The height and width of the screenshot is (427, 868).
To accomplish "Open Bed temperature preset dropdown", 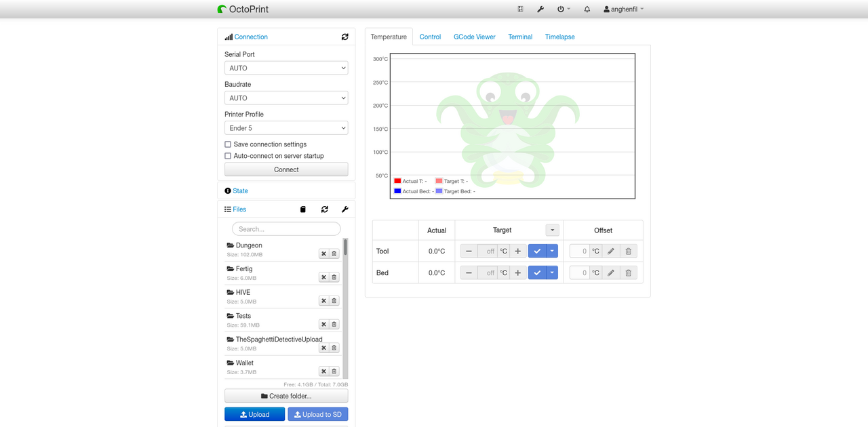I will 552,272.
